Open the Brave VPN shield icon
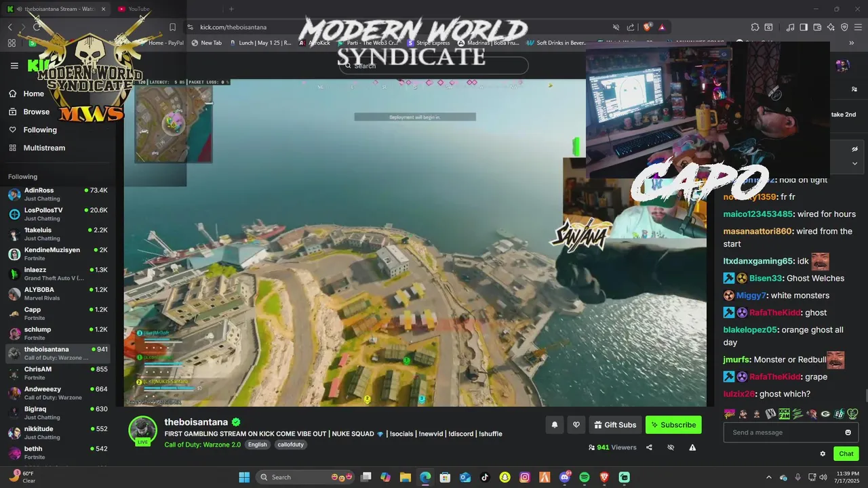868x488 pixels. pos(844,27)
